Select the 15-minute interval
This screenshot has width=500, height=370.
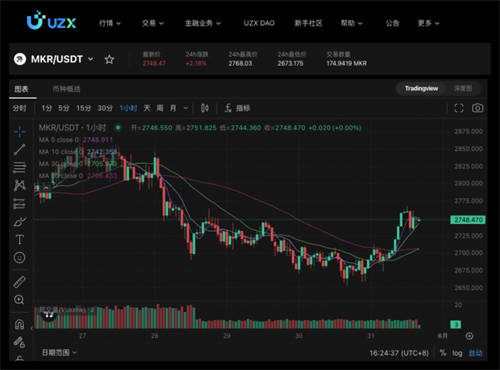(83, 108)
